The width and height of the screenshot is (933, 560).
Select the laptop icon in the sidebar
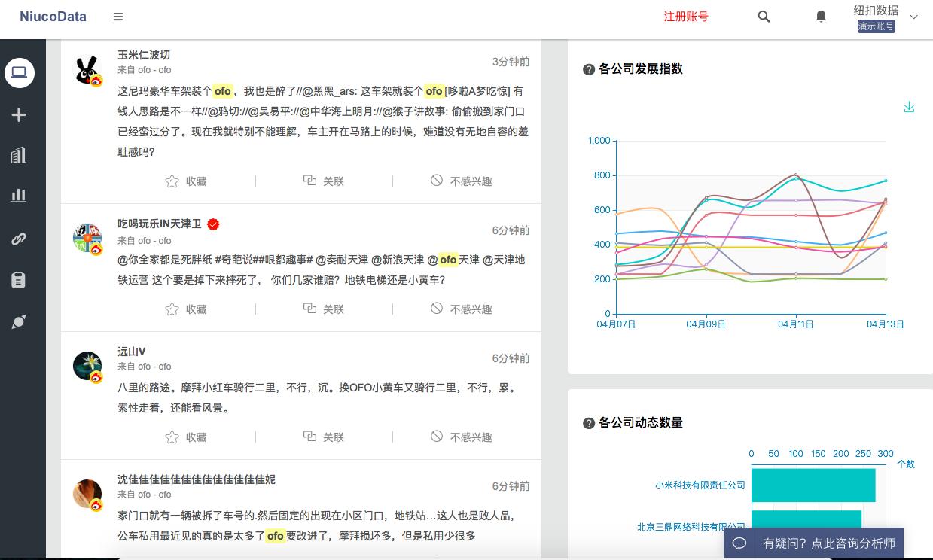(x=19, y=72)
